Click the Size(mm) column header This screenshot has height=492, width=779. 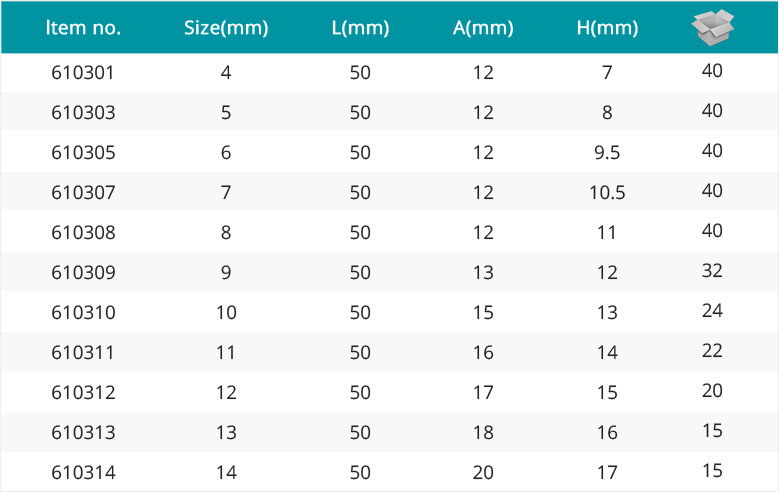point(226,28)
